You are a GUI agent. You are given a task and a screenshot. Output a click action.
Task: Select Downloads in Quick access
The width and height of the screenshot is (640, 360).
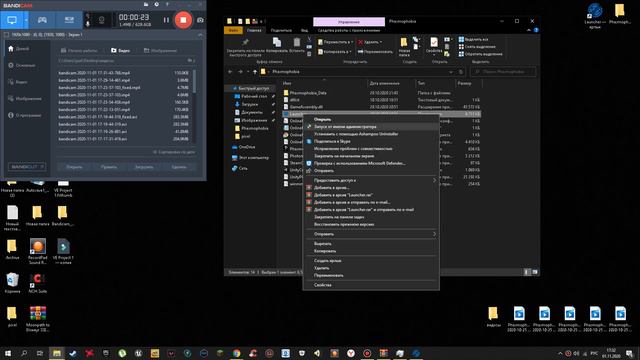coord(250,104)
